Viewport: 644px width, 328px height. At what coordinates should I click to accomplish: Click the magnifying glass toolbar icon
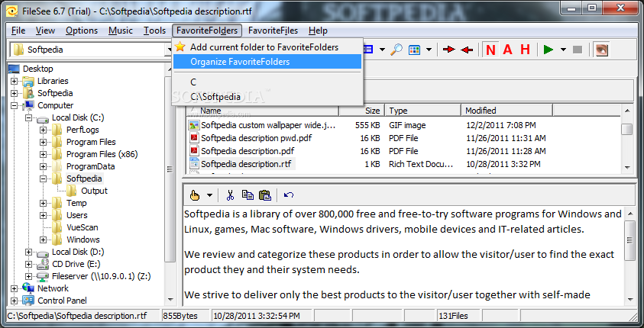(396, 50)
